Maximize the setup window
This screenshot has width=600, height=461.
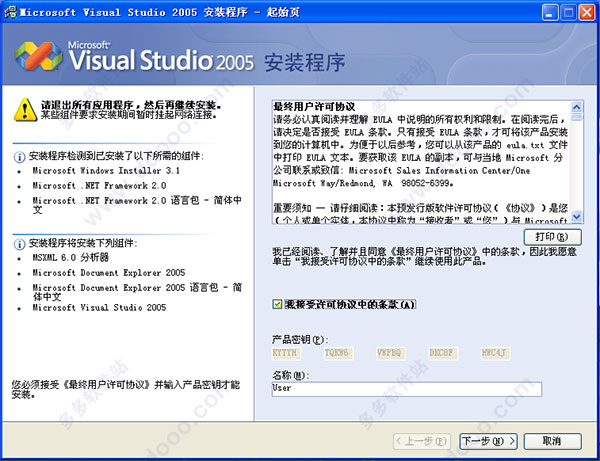(565, 11)
